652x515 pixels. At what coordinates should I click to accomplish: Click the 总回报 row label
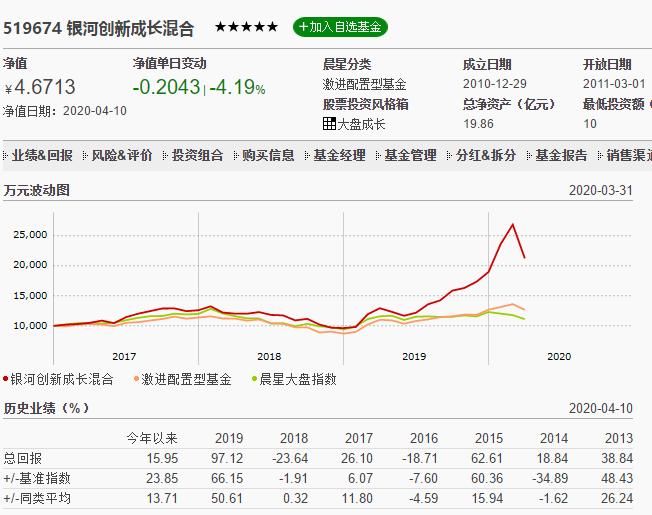pos(22,458)
